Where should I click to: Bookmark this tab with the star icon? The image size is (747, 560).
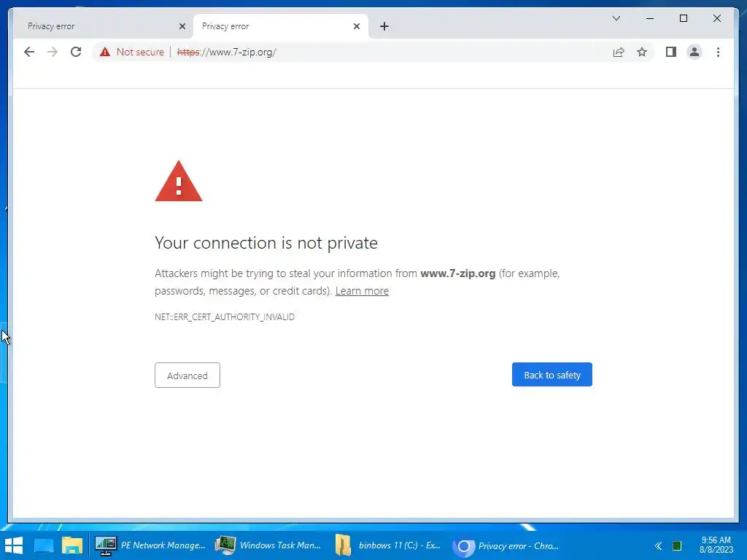coord(642,52)
